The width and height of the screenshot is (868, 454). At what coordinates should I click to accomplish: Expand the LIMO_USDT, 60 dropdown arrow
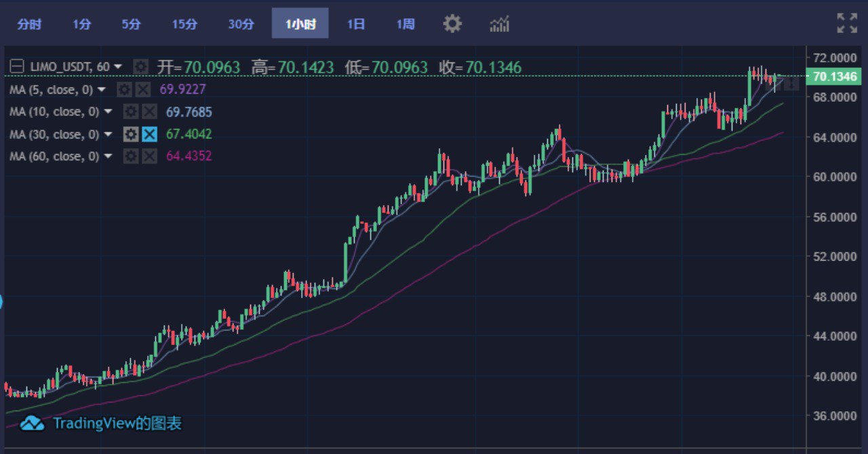pos(118,67)
